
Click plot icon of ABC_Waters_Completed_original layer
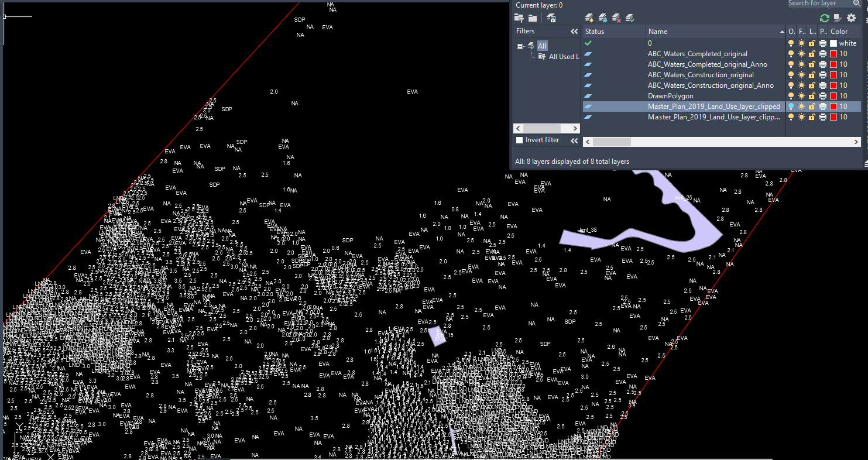tap(823, 54)
